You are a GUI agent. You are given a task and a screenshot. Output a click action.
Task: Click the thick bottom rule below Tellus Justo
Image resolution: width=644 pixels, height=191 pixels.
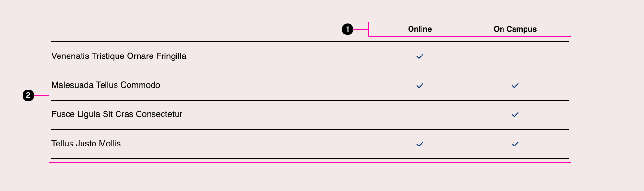(310, 158)
